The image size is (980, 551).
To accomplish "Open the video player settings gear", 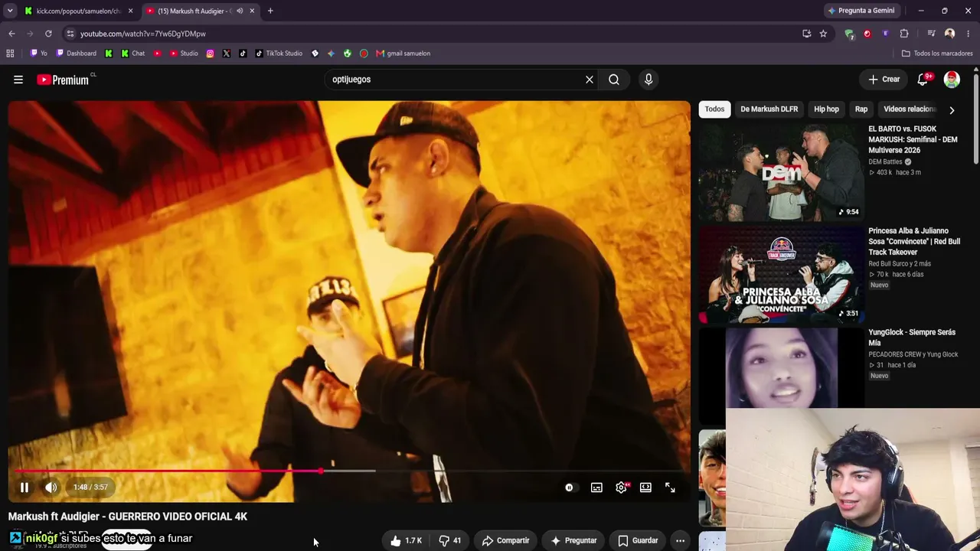I will click(x=621, y=487).
